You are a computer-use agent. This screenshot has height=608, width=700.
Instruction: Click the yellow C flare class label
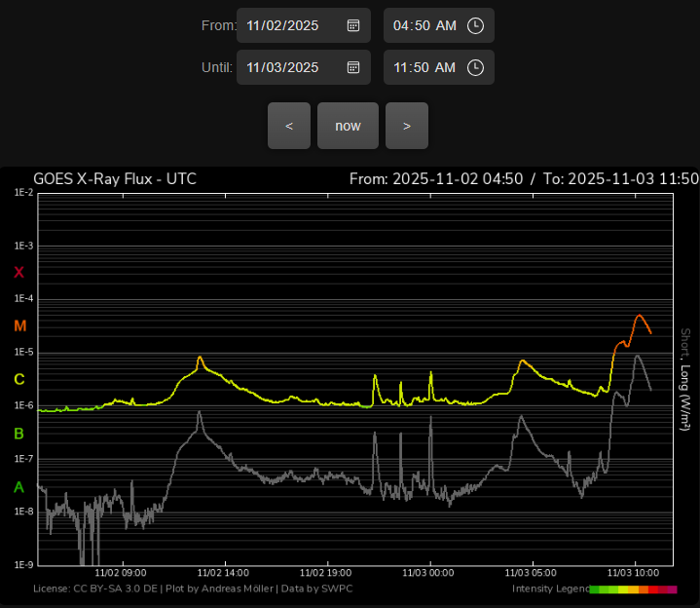click(18, 380)
